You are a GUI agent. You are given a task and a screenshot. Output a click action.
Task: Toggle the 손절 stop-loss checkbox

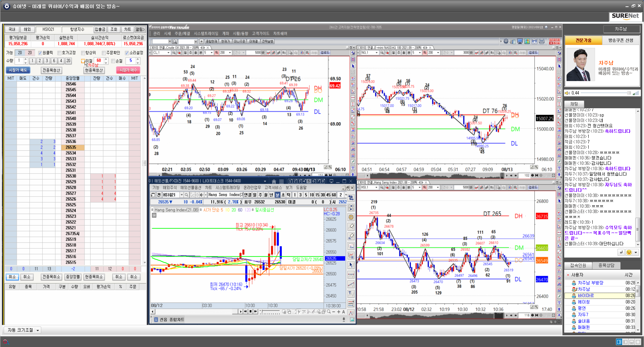point(113,61)
